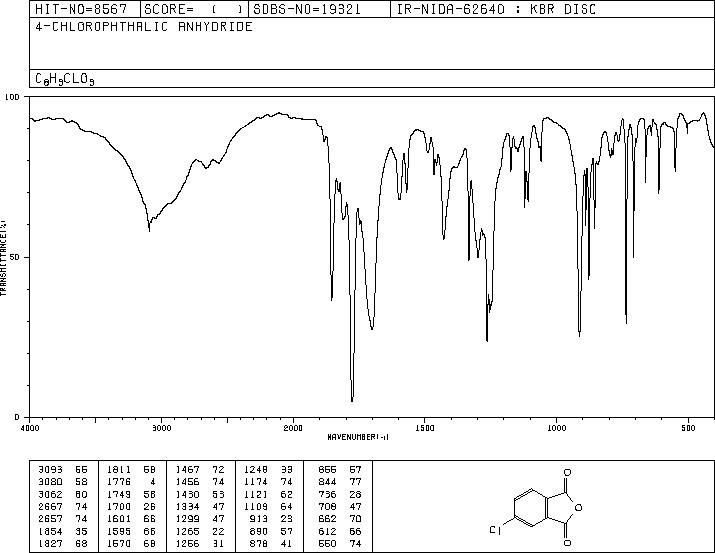The image size is (715, 553).
Task: Click the 500 wavenumber axis label
Action: 688,428
